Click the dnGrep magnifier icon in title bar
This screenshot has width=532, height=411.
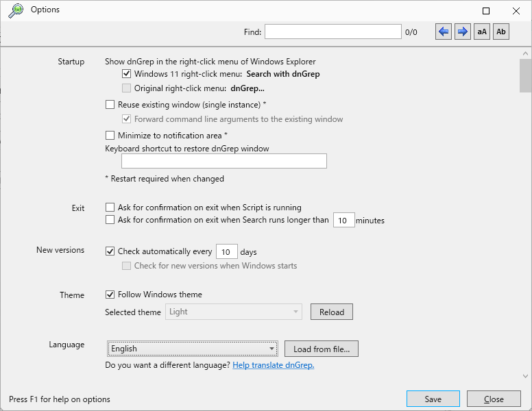click(x=16, y=10)
